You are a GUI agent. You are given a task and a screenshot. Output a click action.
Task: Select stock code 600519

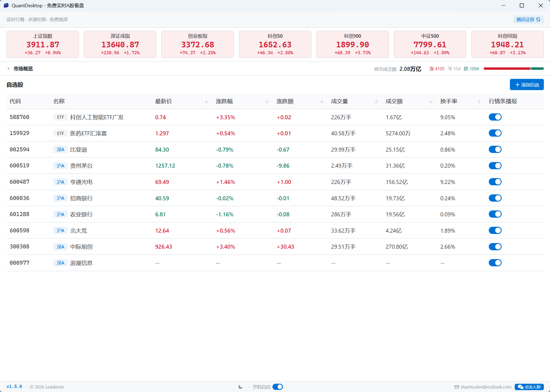coord(20,166)
